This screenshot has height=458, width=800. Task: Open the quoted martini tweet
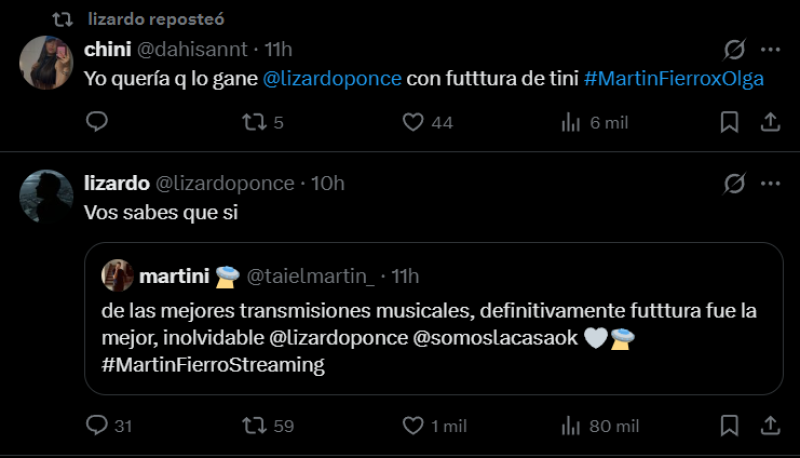[433, 320]
